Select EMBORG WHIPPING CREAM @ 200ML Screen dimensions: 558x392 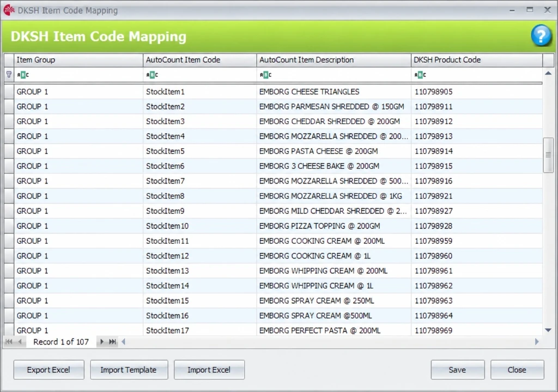point(334,271)
